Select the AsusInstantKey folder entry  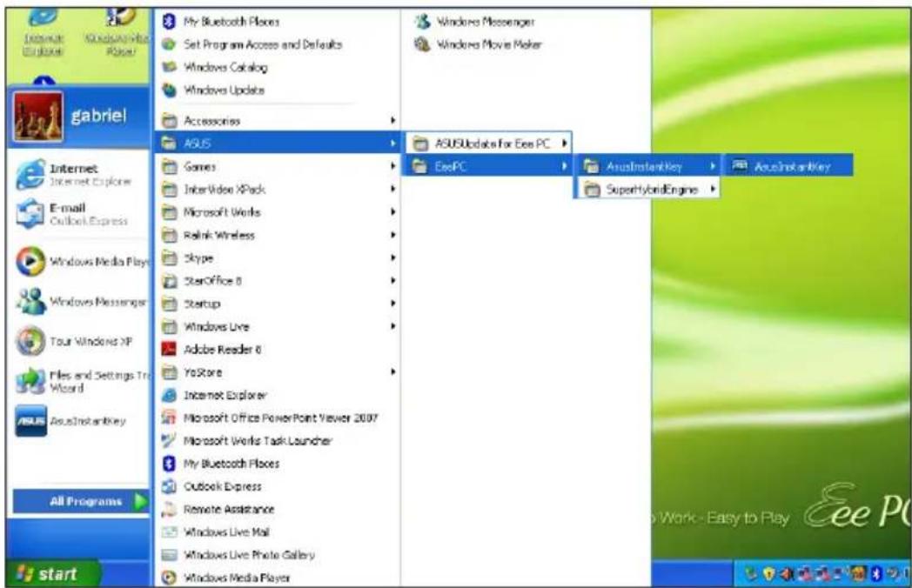point(648,166)
